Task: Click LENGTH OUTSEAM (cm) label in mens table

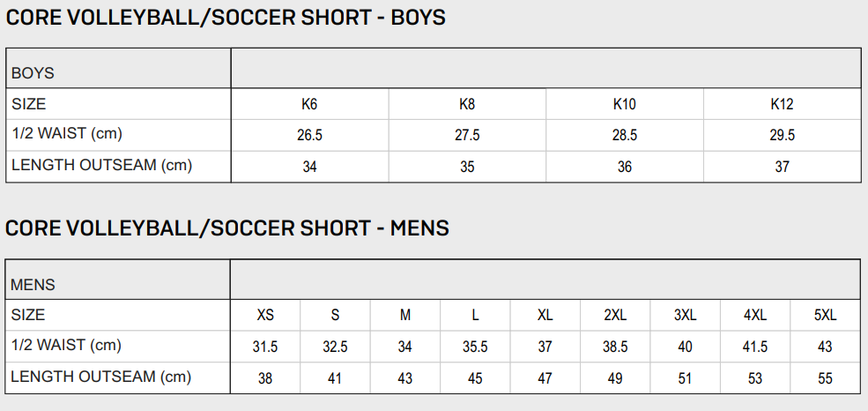Action: 100,377
